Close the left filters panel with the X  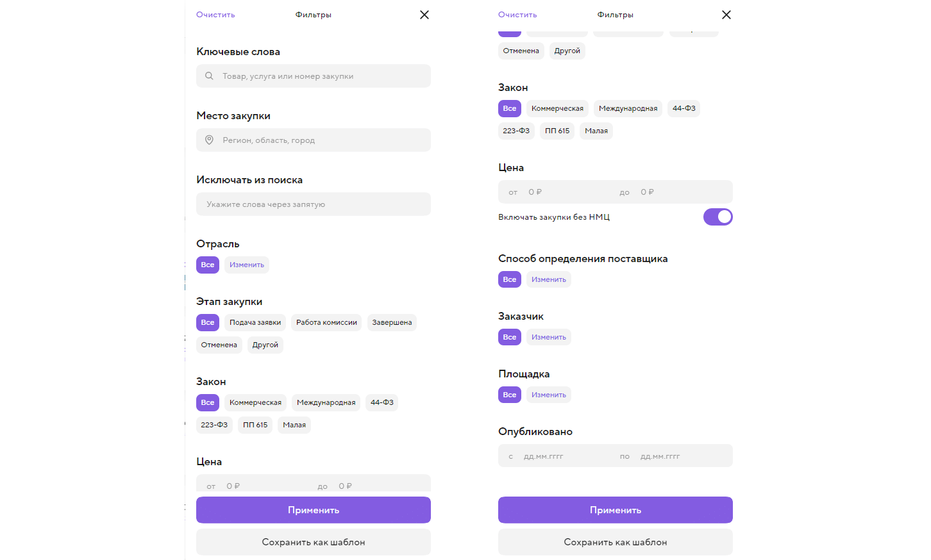[424, 15]
